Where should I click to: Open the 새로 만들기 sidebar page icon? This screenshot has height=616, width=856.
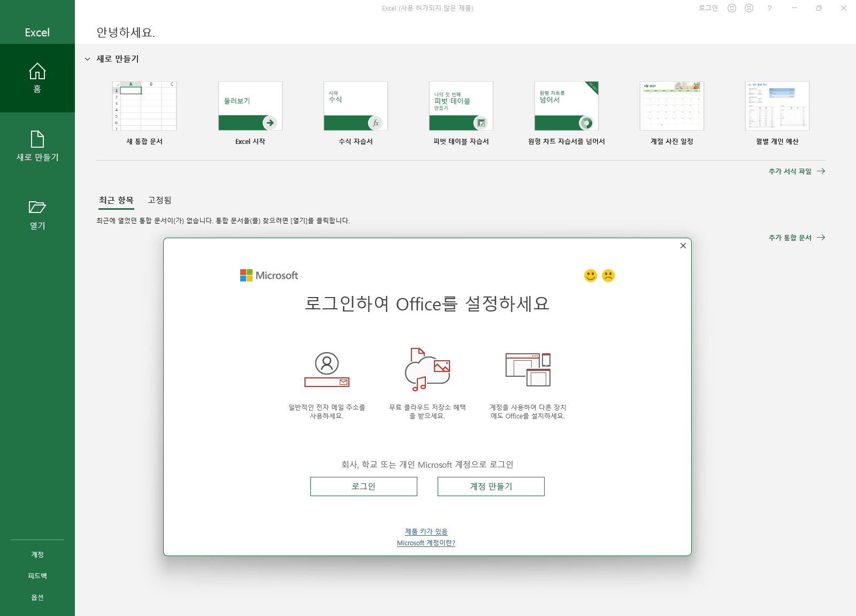pyautogui.click(x=37, y=139)
